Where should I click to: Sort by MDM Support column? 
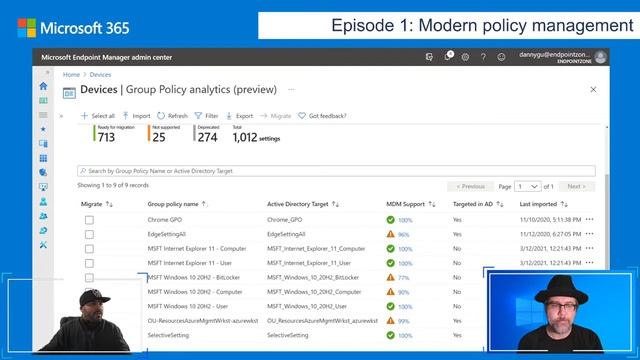pos(411,204)
